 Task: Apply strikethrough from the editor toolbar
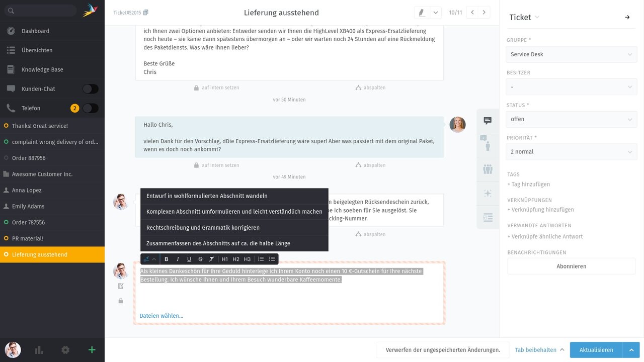coord(200,259)
